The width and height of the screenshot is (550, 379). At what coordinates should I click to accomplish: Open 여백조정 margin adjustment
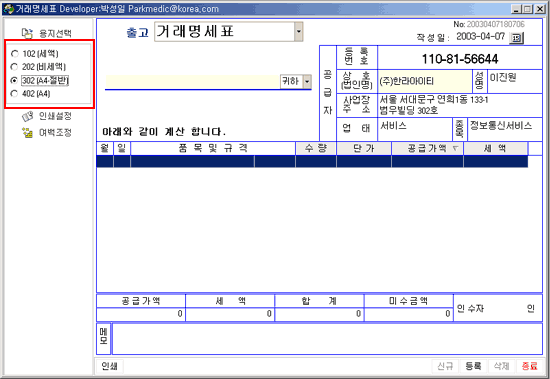pyautogui.click(x=47, y=133)
